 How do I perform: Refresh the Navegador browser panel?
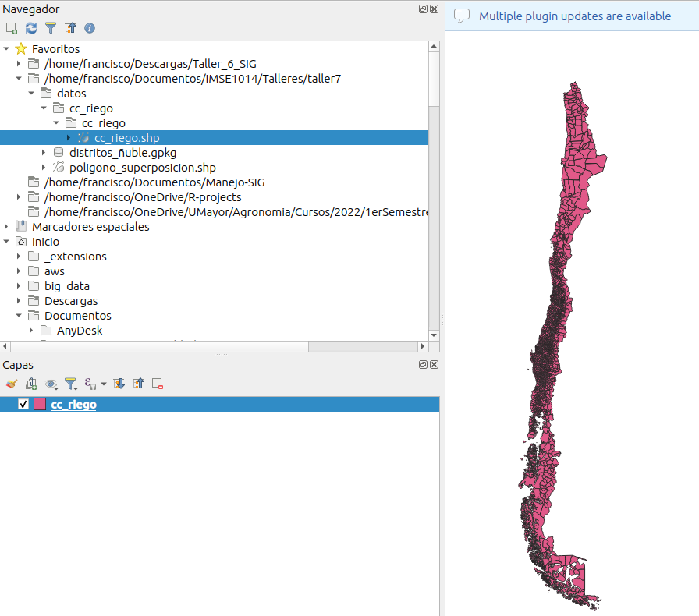31,28
